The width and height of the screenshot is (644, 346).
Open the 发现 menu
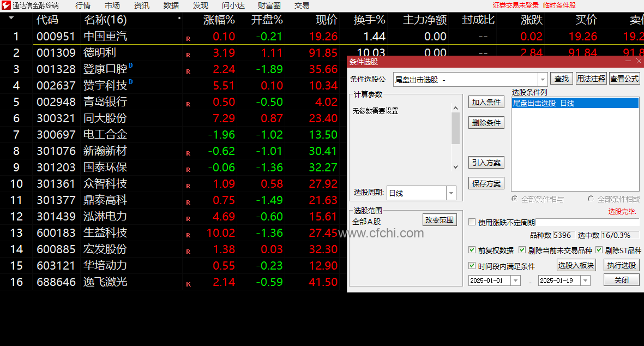click(201, 6)
